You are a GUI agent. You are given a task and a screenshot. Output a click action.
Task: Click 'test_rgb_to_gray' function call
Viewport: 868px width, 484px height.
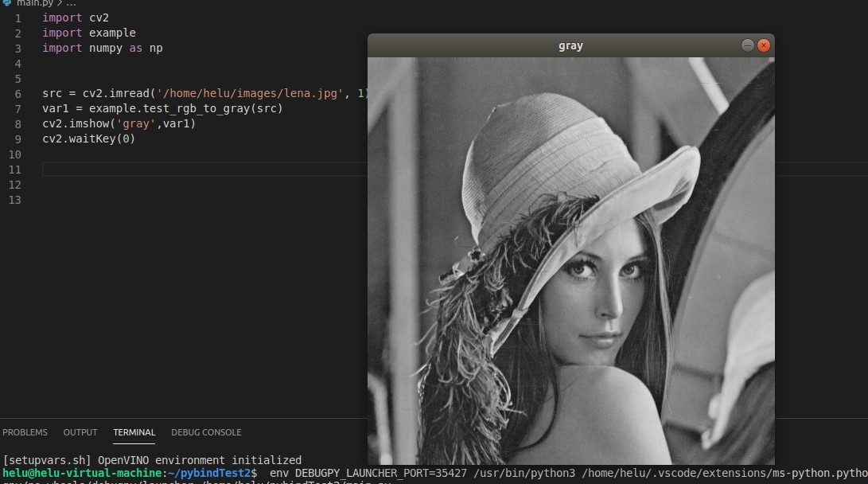[197, 108]
